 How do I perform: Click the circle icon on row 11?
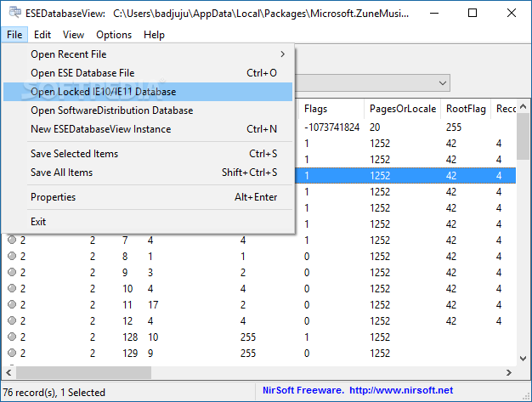pos(12,304)
